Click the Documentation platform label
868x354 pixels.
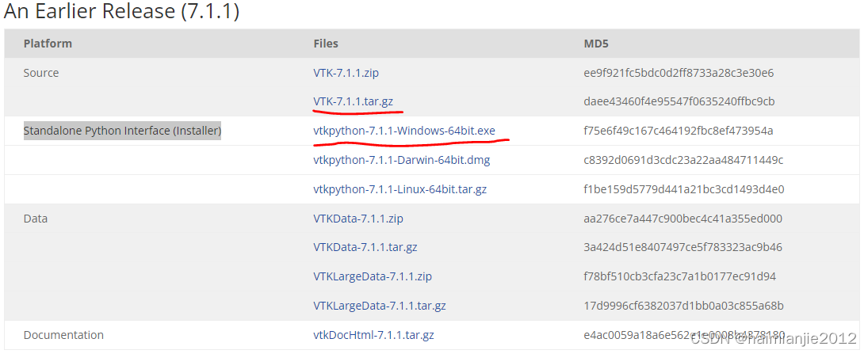coord(63,335)
